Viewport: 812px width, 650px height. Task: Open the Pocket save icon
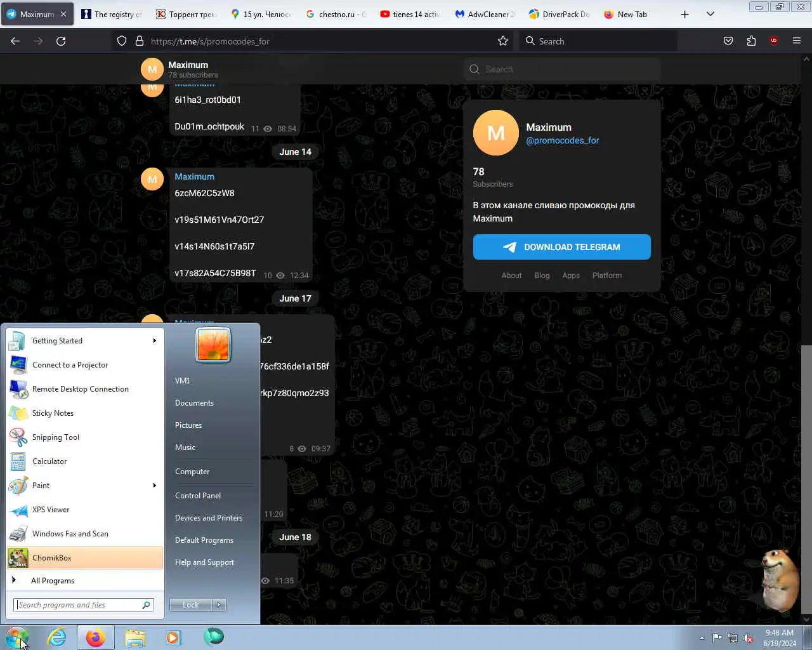point(728,41)
